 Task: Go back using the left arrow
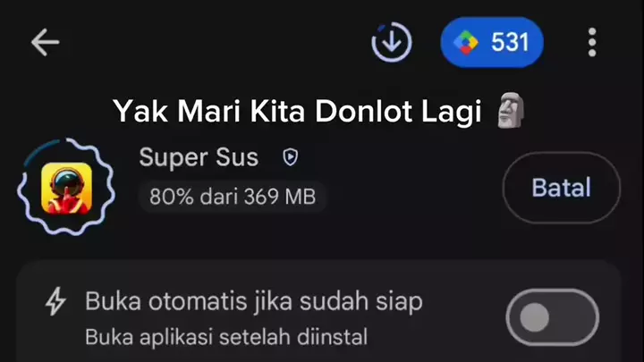pyautogui.click(x=46, y=42)
